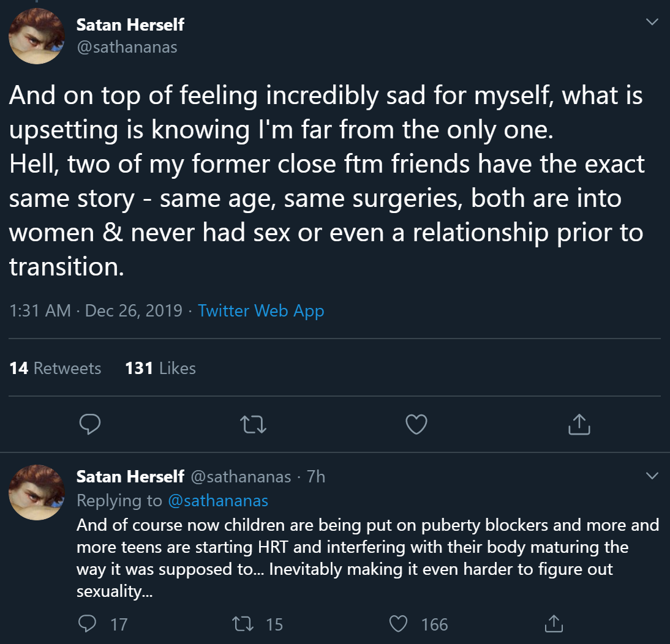Screen dimensions: 670x644
Task: View the list of 14 Retweets
Action: click(55, 368)
